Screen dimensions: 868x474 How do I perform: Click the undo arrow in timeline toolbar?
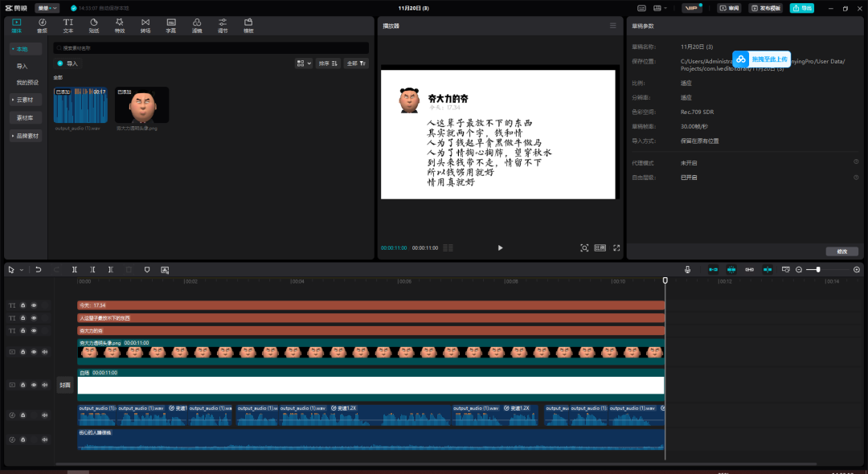[x=38, y=270]
